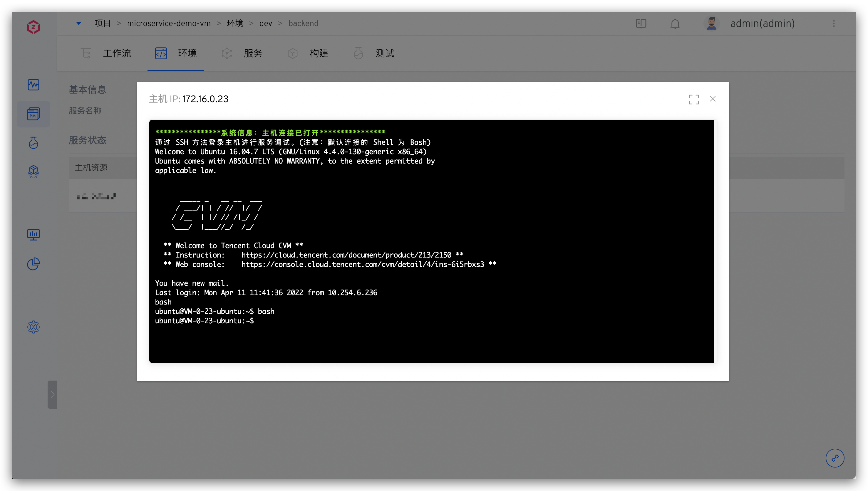868x491 pixels.
Task: Switch to the 工作流 tab
Action: click(116, 53)
